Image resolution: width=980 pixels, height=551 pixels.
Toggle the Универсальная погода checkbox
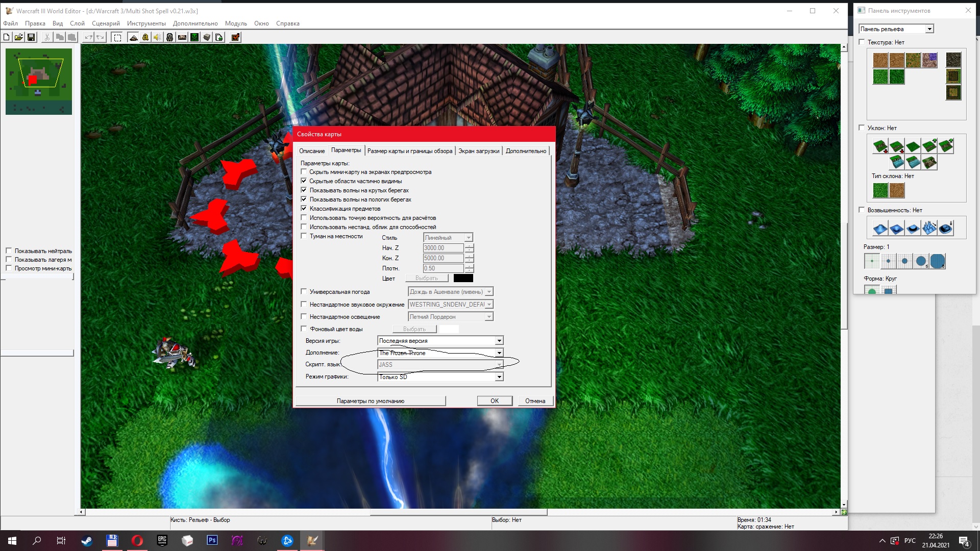coord(304,292)
